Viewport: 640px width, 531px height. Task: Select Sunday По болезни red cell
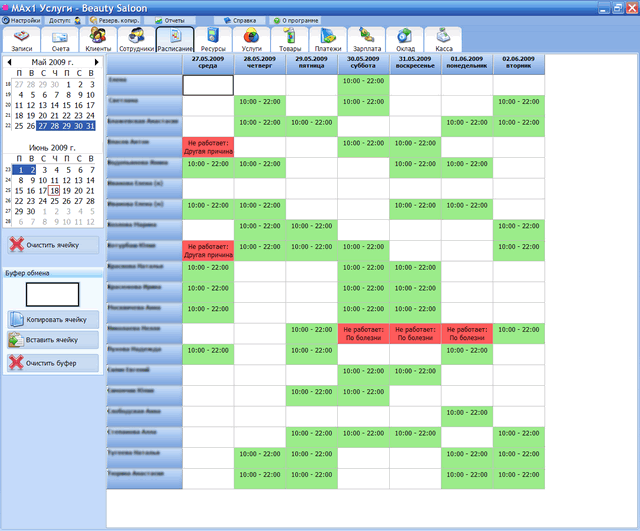pyautogui.click(x=415, y=334)
